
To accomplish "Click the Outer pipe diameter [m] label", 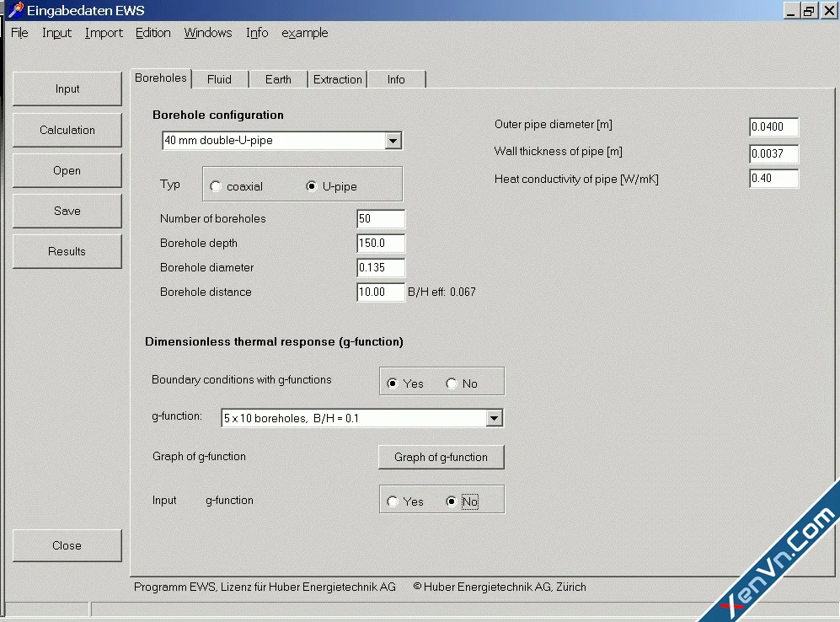I will [x=554, y=124].
